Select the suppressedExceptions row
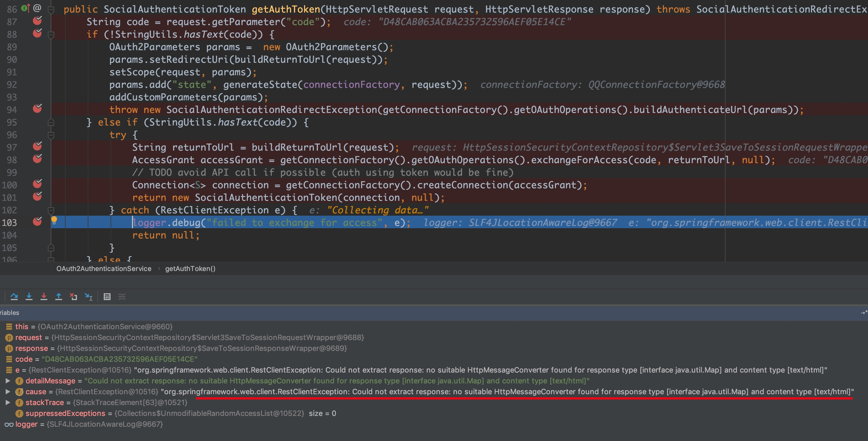This screenshot has height=441, width=868. click(434, 413)
